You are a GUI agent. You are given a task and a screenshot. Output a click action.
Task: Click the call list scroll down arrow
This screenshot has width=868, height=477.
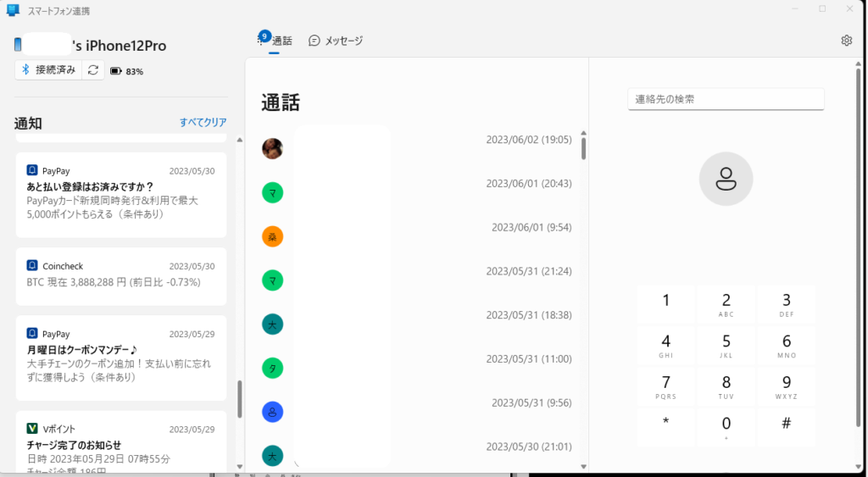583,466
